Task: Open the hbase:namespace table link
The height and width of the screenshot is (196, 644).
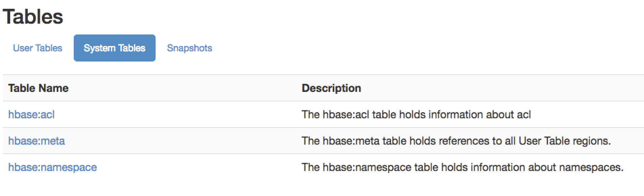Action: 52,167
